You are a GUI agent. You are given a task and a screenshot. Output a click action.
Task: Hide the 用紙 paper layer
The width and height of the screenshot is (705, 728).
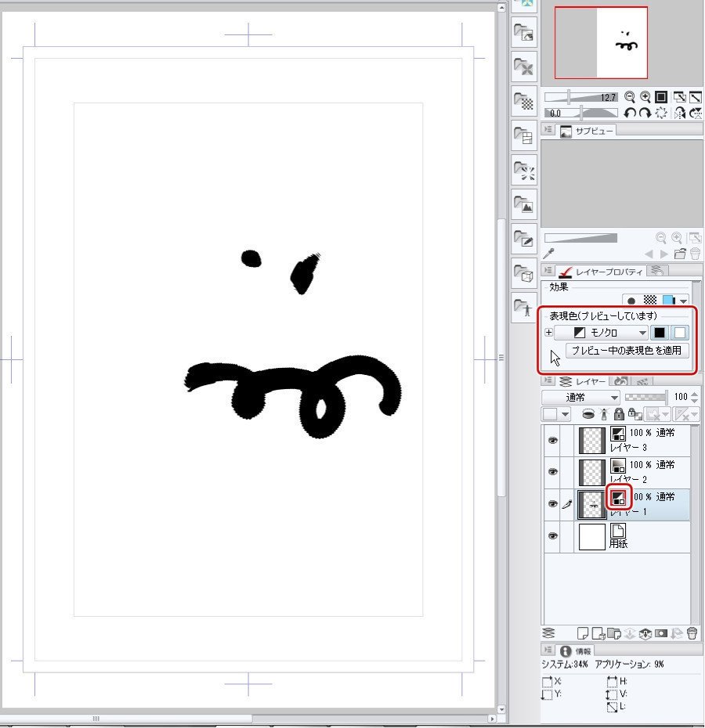pyautogui.click(x=552, y=535)
